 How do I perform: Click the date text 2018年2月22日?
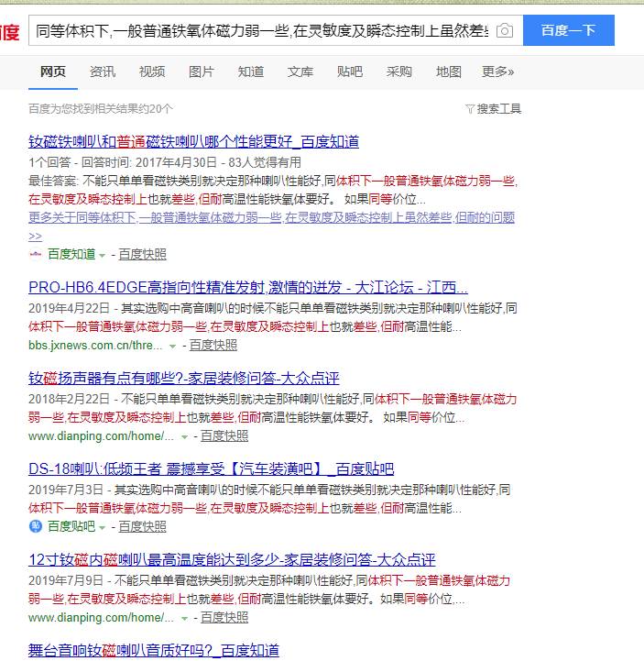point(69,399)
